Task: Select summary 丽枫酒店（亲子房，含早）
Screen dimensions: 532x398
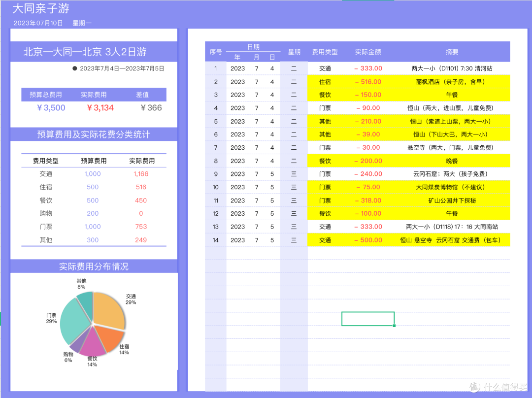Action: 452,82
